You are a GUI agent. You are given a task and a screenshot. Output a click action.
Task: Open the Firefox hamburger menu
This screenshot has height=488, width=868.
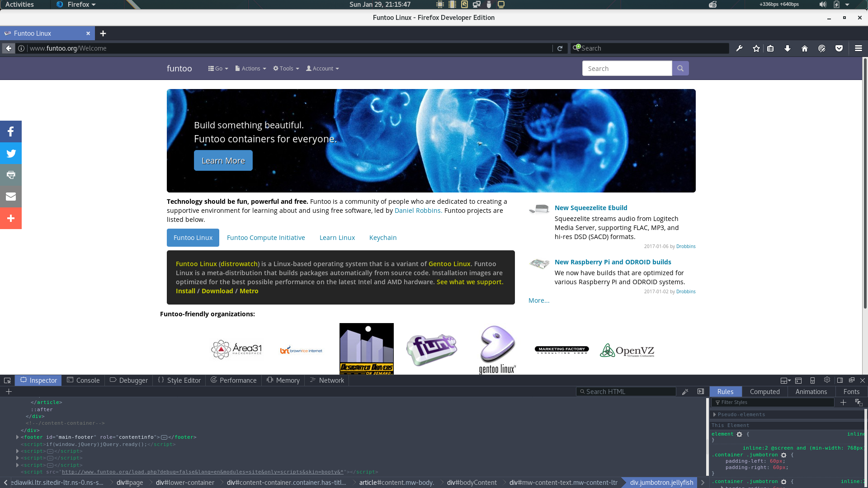pyautogui.click(x=859, y=48)
